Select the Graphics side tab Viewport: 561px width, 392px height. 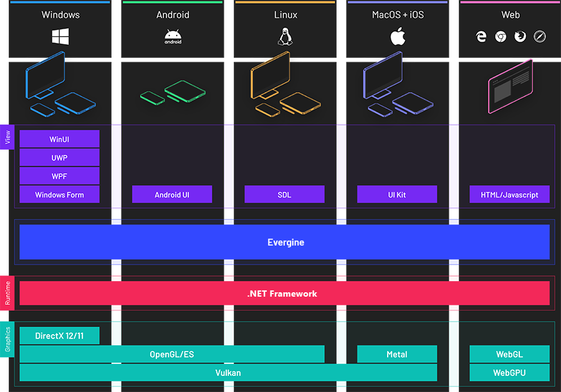tap(7, 339)
